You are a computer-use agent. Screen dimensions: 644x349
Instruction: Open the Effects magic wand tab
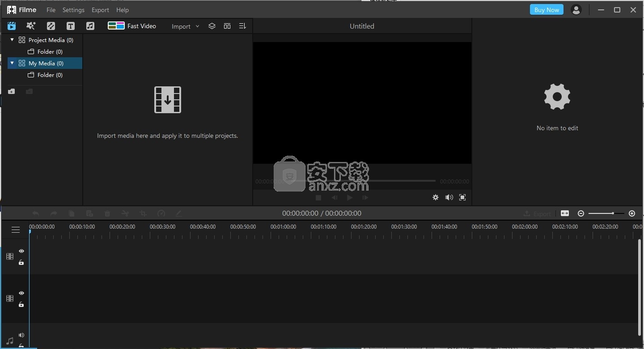click(x=31, y=26)
